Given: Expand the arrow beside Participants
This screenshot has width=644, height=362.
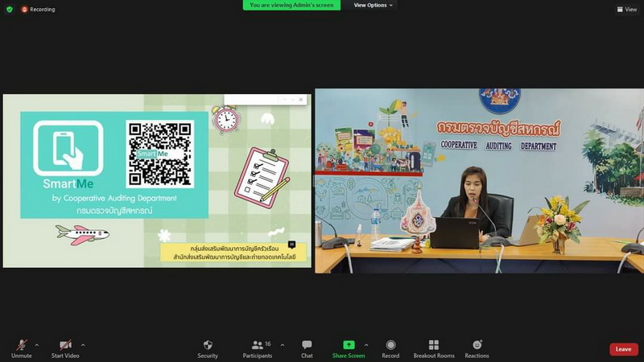Looking at the screenshot, I should tap(283, 345).
